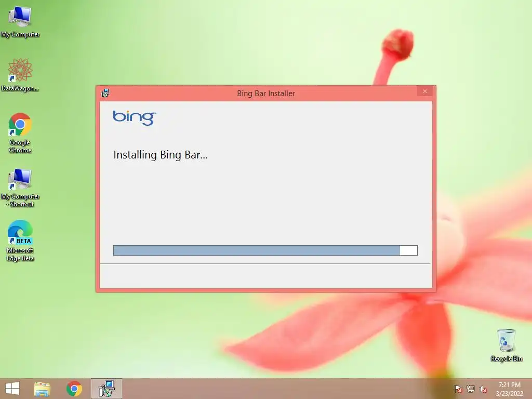Launch Google Chrome from desktop icon
Image resolution: width=532 pixels, height=399 pixels.
[x=20, y=132]
